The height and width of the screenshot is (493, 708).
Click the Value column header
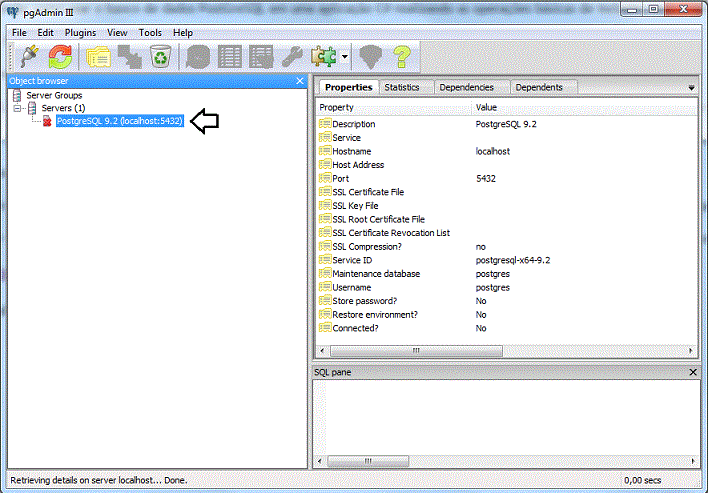click(585, 107)
